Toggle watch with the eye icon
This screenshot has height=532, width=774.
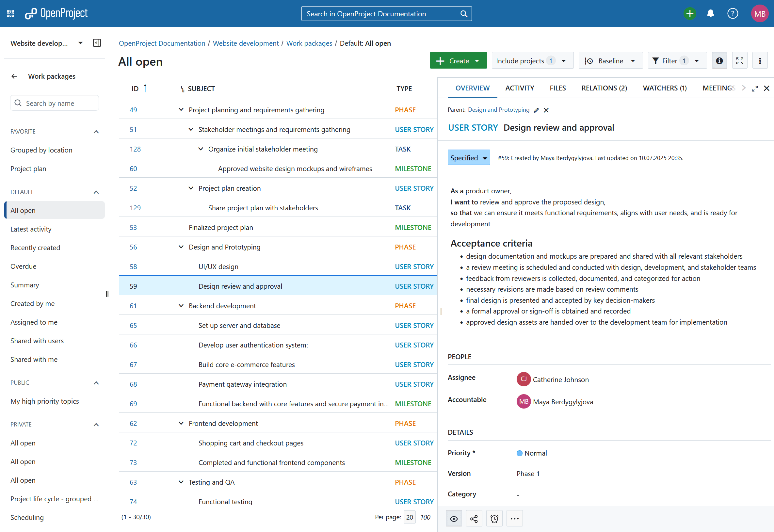tap(454, 519)
